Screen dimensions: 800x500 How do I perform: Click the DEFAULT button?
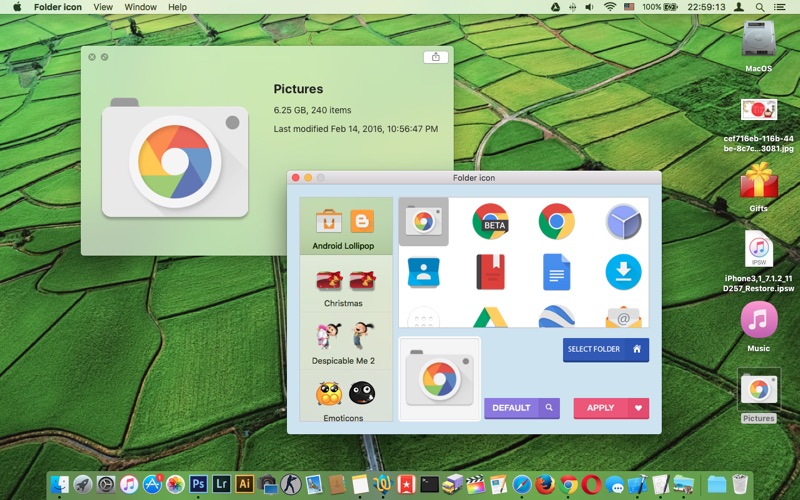[x=521, y=408]
